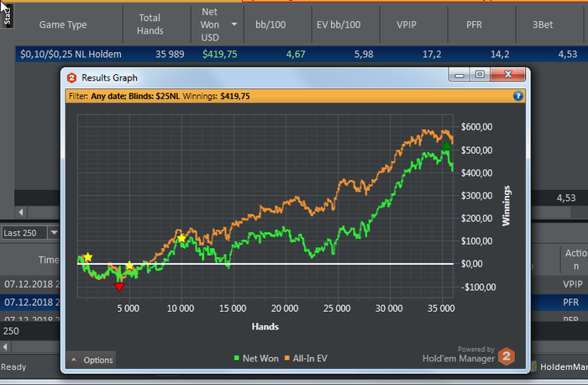Sort by Total Hands column
Image resolution: width=588 pixels, height=385 pixels.
150,24
